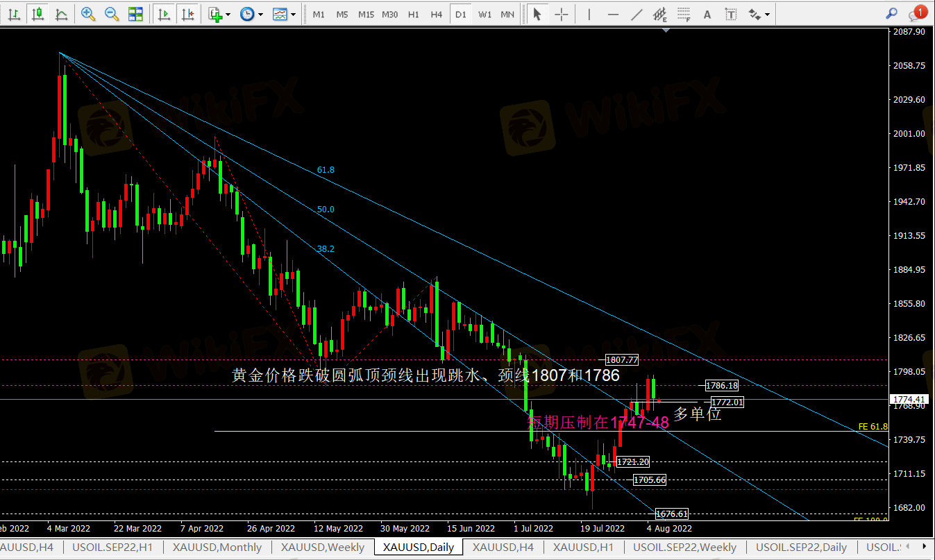Viewport: 935px width, 560px height.
Task: Open the search magnifier at top right
Action: tap(892, 13)
